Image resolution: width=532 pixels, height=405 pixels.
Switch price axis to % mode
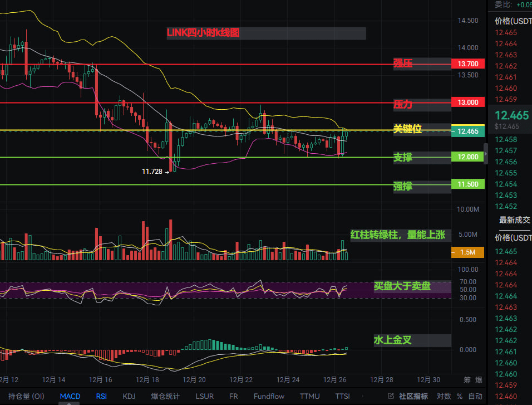tap(460, 396)
